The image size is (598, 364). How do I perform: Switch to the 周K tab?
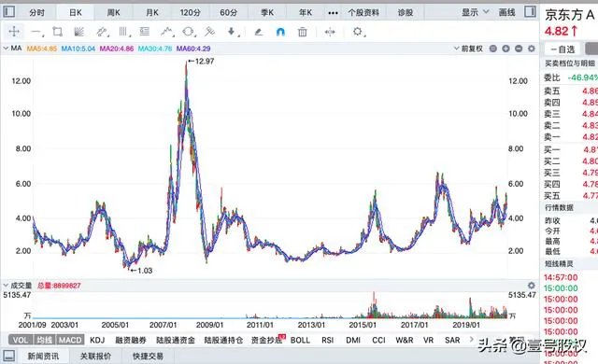[x=114, y=12]
